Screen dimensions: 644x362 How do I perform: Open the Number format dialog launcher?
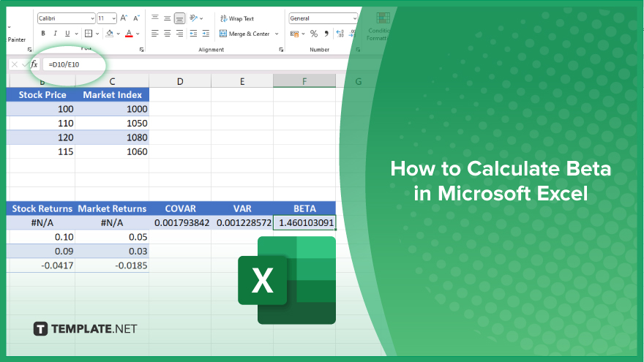358,50
